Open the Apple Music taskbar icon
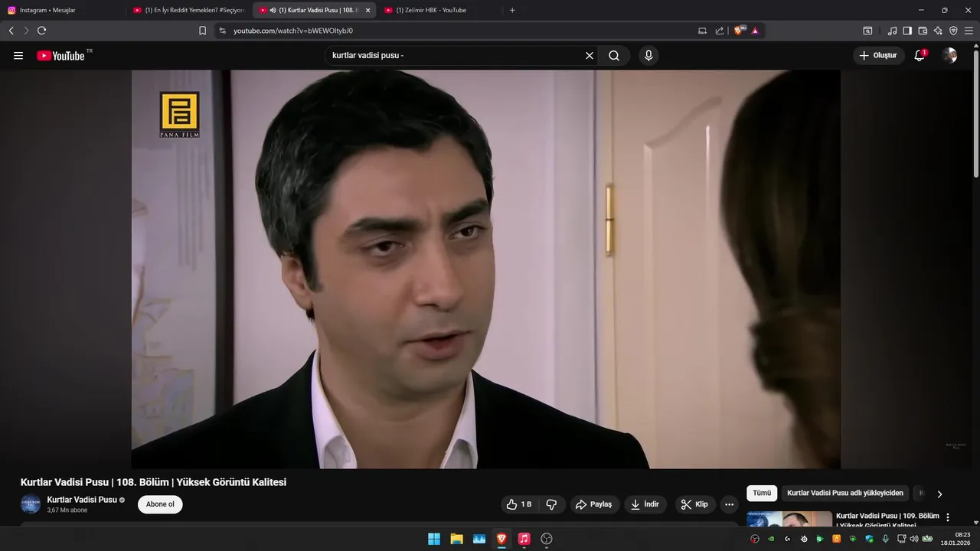 click(x=524, y=539)
